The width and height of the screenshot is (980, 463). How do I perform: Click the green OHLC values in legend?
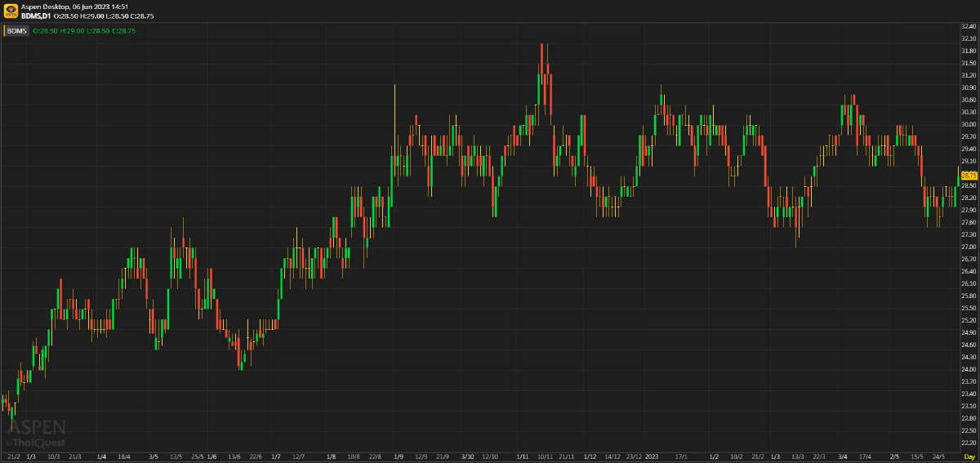tap(84, 31)
